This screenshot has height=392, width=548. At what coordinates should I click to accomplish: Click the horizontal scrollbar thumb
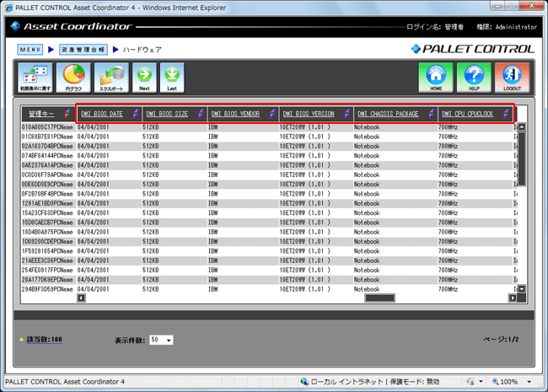[379, 298]
